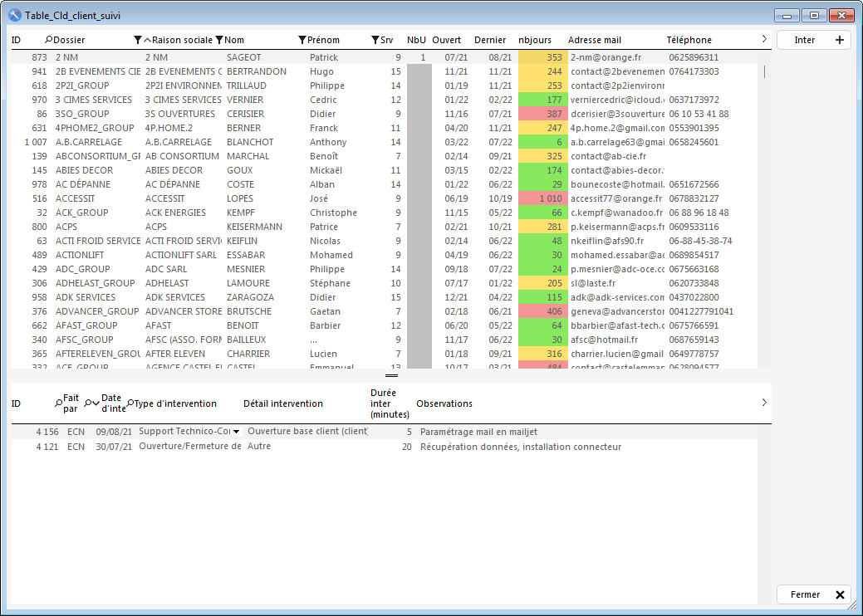863x616 pixels.
Task: Toggle the sort caret on Raison sociale
Action: pos(148,40)
